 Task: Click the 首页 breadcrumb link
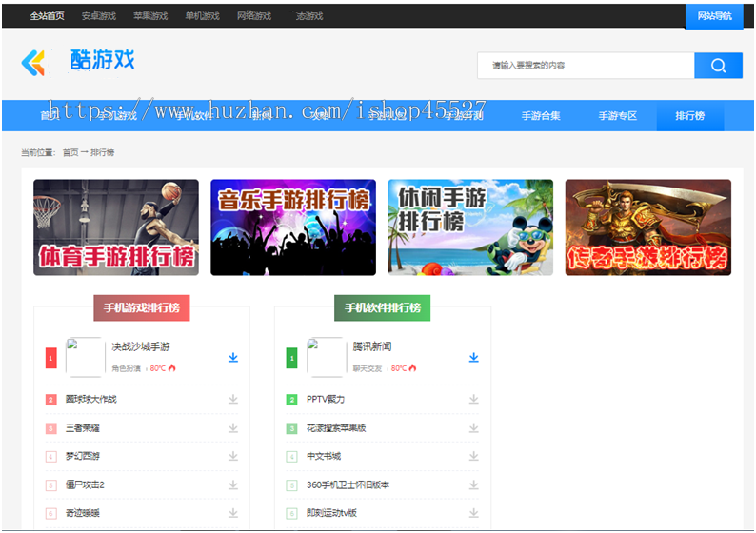pyautogui.click(x=70, y=153)
